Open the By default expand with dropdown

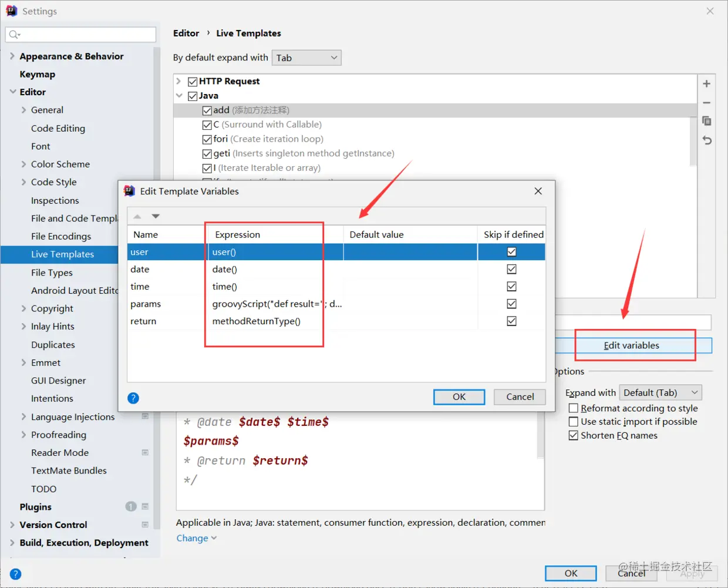pyautogui.click(x=306, y=58)
